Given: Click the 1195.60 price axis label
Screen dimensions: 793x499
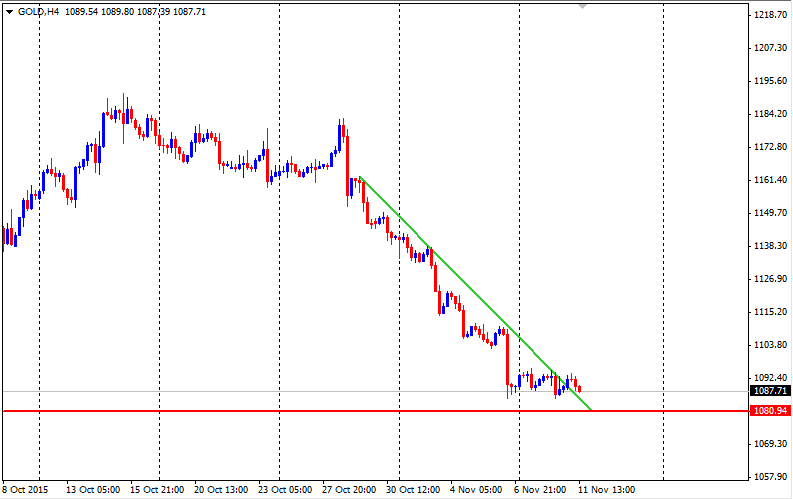Looking at the screenshot, I should click(770, 81).
